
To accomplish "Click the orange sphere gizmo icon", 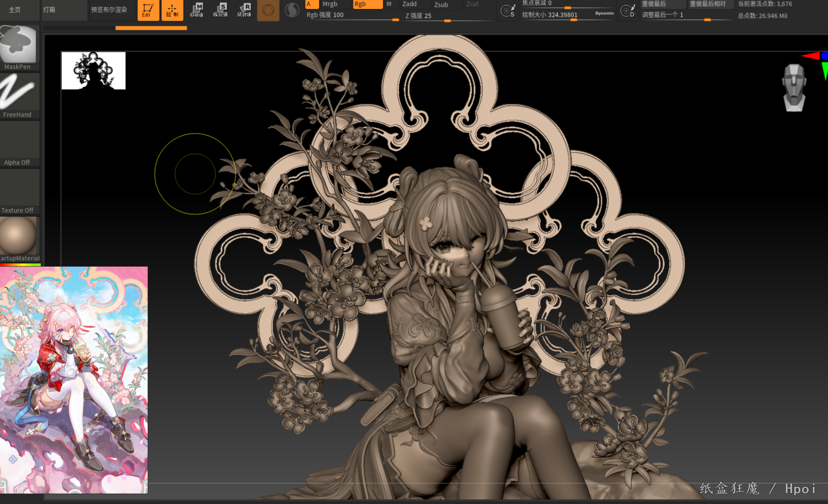I will [268, 10].
